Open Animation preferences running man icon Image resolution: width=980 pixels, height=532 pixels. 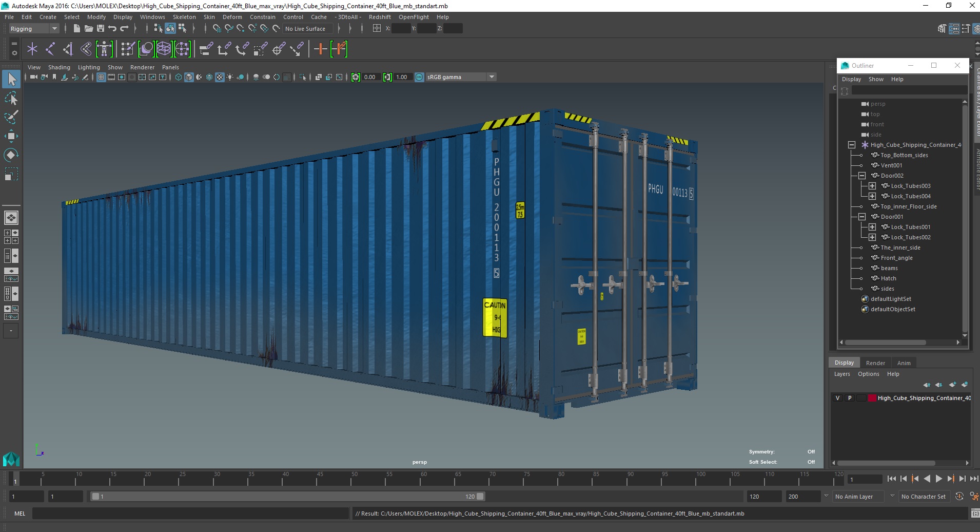point(974,497)
